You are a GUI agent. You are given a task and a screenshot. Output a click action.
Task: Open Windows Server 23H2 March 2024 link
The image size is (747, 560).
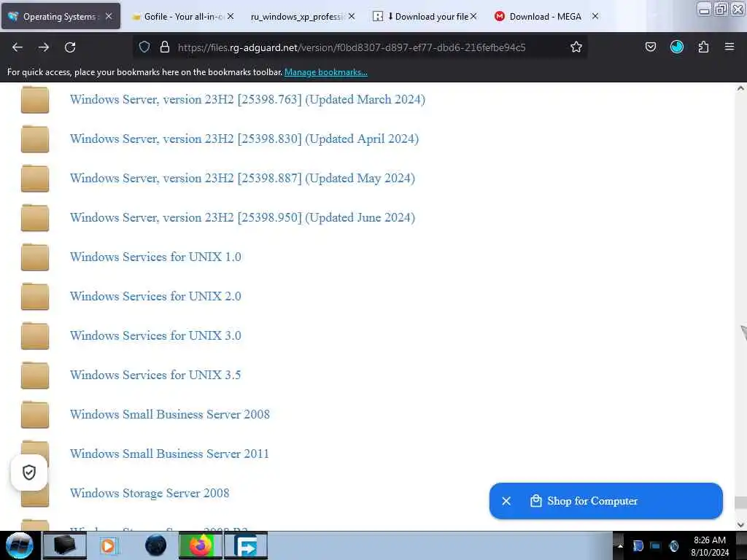point(247,99)
